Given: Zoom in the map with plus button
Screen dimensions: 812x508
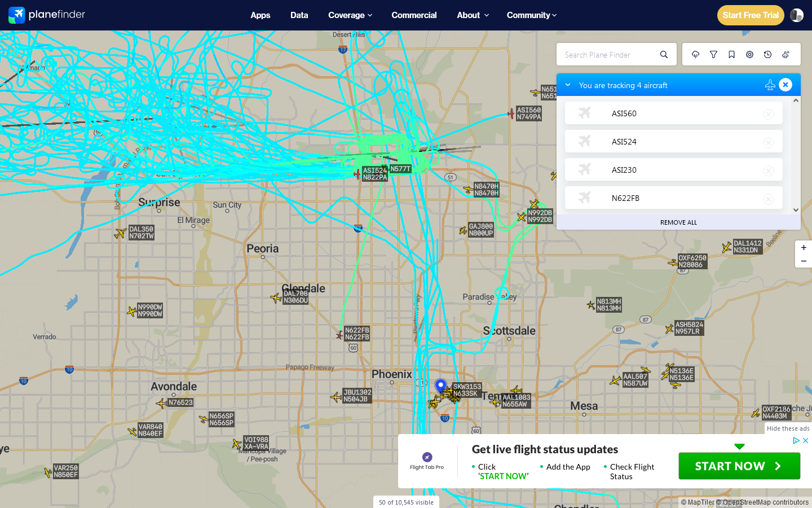Looking at the screenshot, I should pyautogui.click(x=804, y=247).
